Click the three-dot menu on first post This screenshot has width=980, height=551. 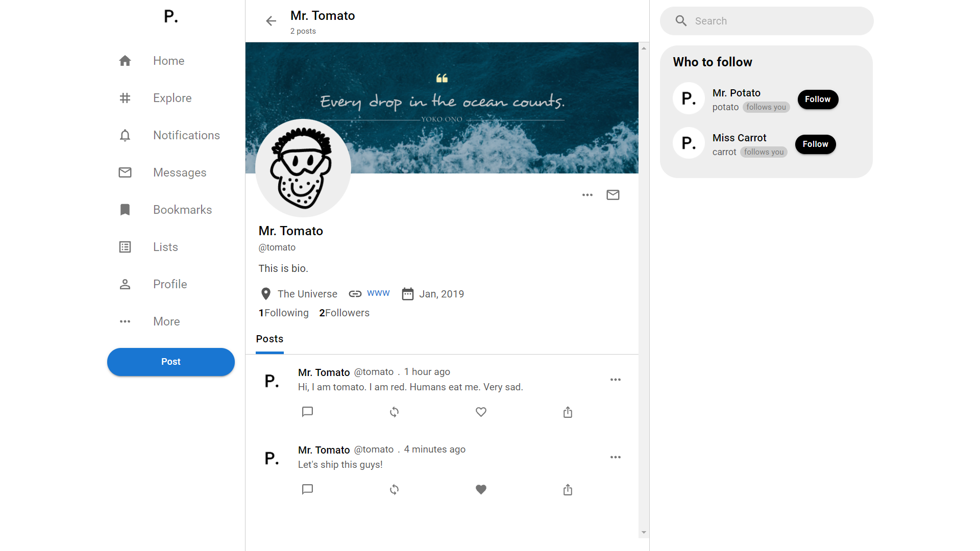coord(615,380)
